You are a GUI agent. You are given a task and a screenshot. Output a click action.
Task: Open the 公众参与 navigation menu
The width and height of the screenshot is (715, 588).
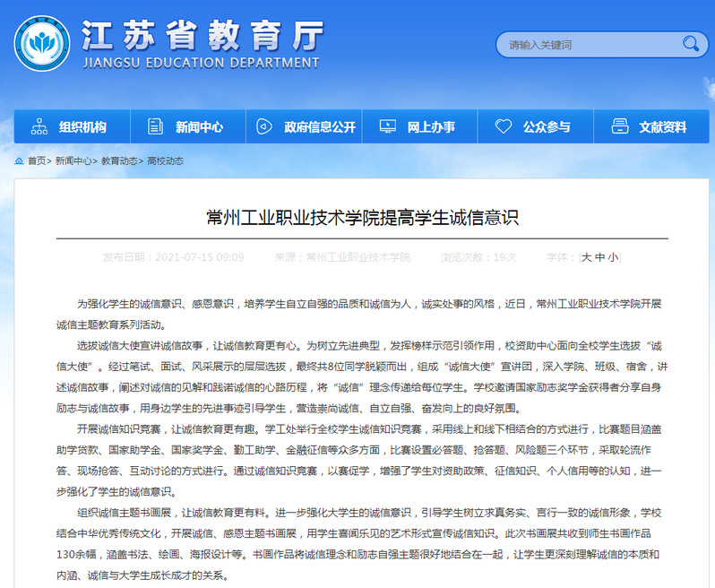(547, 126)
